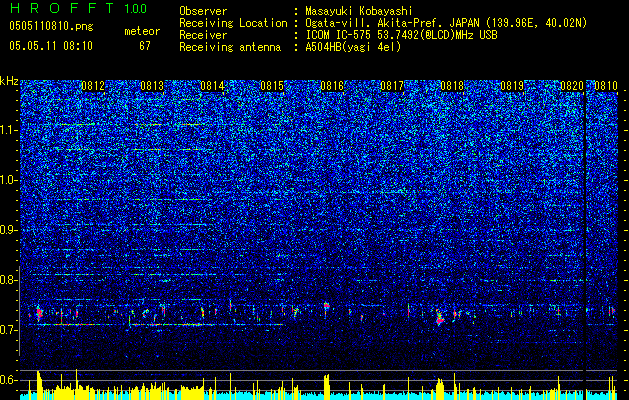Click the 0819 time marker
This screenshot has height=400, width=629.
tap(512, 86)
